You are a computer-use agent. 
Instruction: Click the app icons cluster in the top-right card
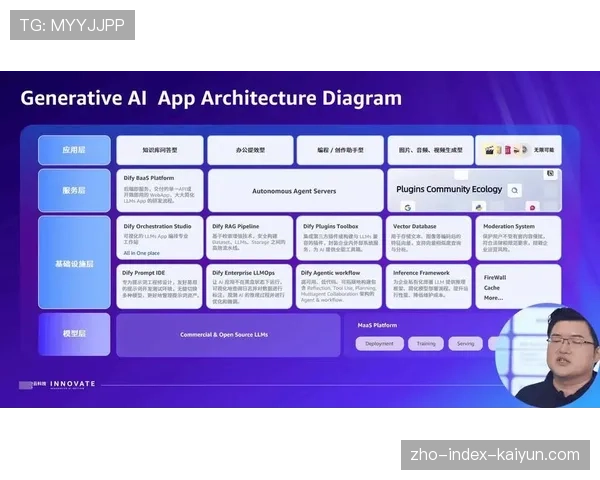pos(501,150)
